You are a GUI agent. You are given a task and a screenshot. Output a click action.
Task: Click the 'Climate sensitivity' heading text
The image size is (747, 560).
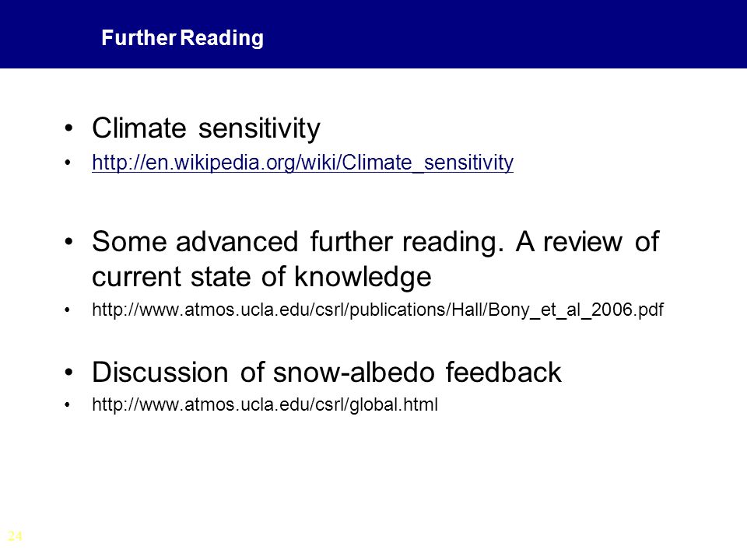click(x=205, y=128)
